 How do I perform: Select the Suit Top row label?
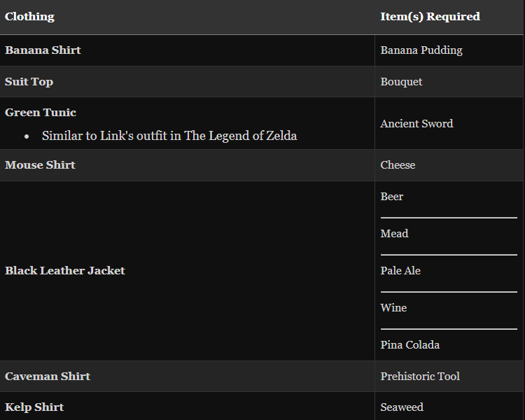pyautogui.click(x=29, y=82)
